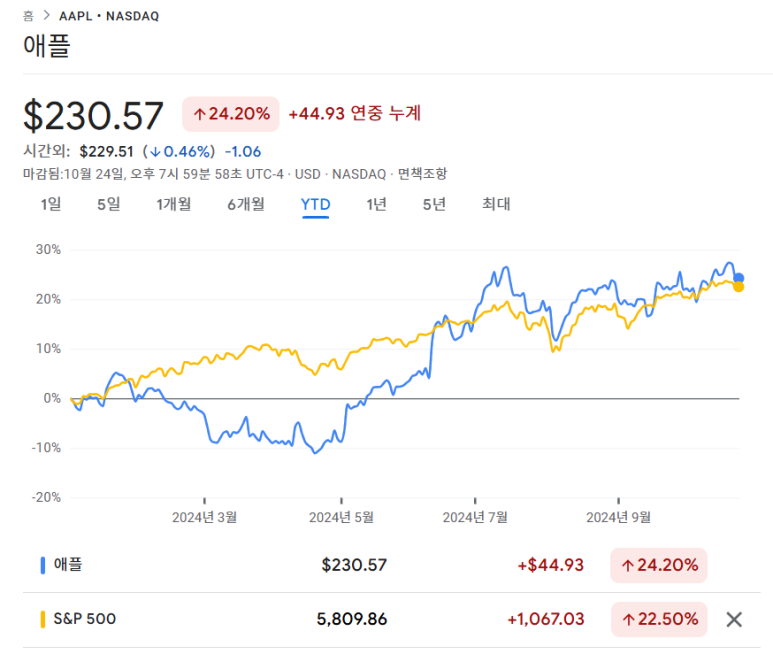773x654 pixels.
Task: Click the AAPL · NASDAQ breadcrumb text
Action: click(109, 16)
